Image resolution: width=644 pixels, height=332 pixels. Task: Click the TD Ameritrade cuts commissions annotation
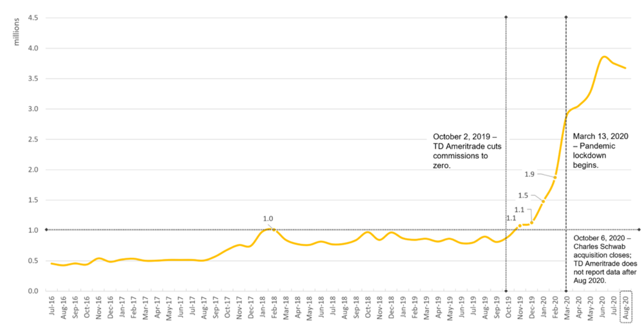tap(465, 151)
